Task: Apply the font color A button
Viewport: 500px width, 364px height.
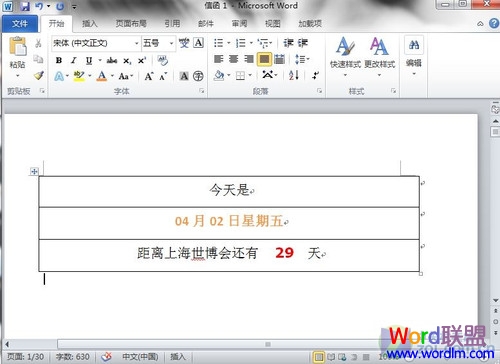Action: (x=102, y=76)
